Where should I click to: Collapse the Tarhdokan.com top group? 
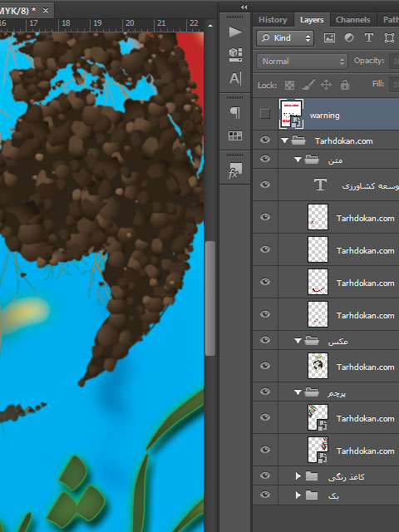pos(284,140)
